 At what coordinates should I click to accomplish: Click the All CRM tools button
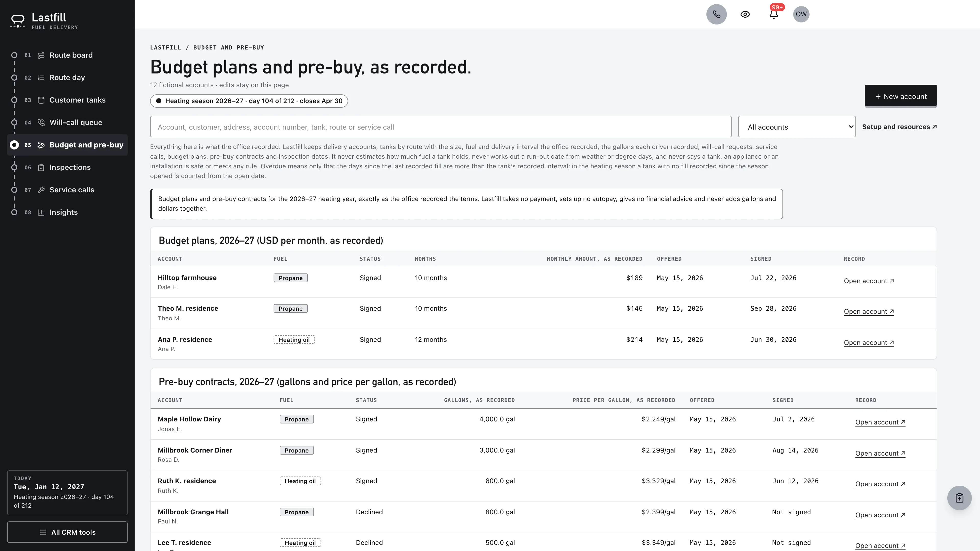click(67, 532)
